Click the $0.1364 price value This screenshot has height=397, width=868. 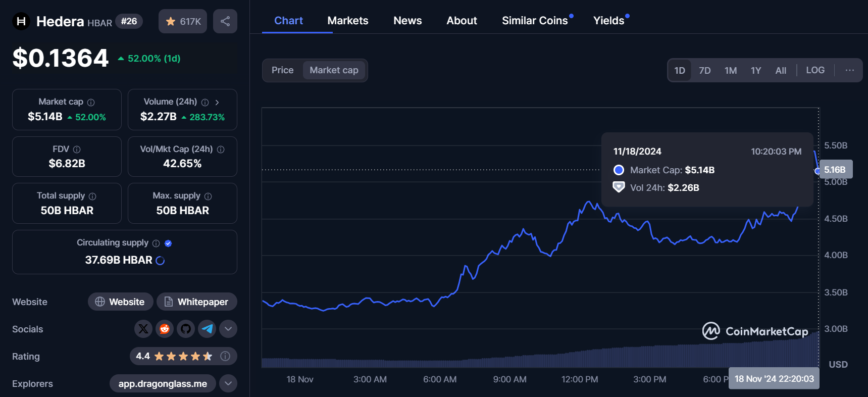pos(61,58)
